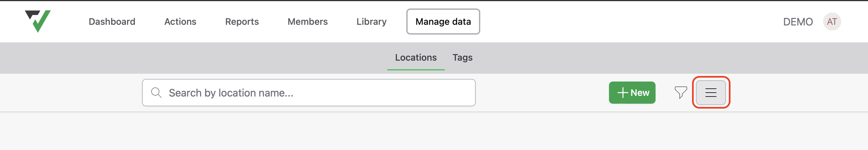Viewport: 868px width, 150px height.
Task: Select the Locations tab
Action: pos(415,58)
